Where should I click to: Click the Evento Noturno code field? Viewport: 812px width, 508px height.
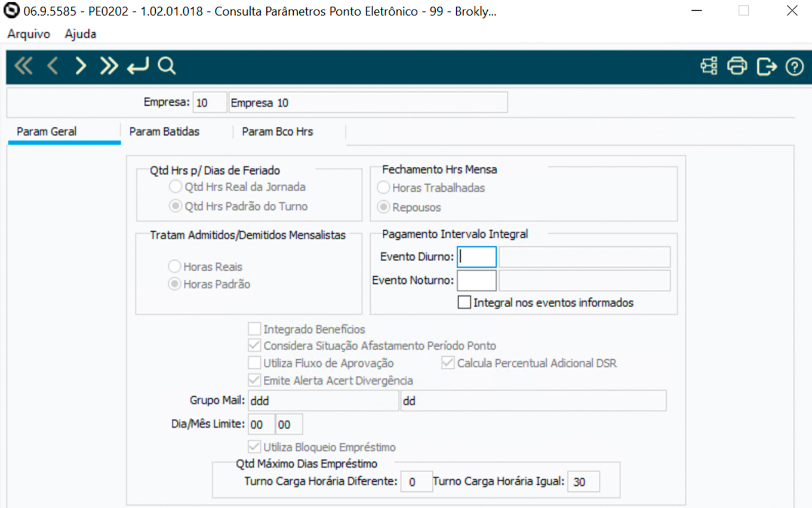476,280
